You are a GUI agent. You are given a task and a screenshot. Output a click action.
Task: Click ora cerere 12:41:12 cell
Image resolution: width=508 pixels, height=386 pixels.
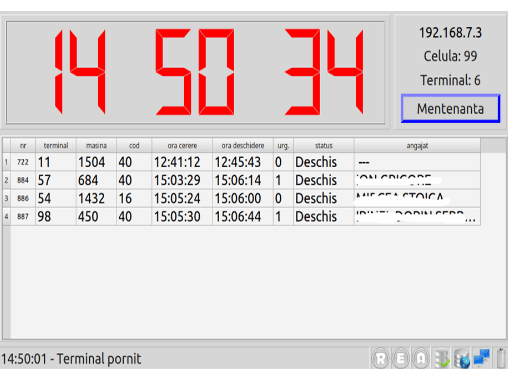coord(182,162)
